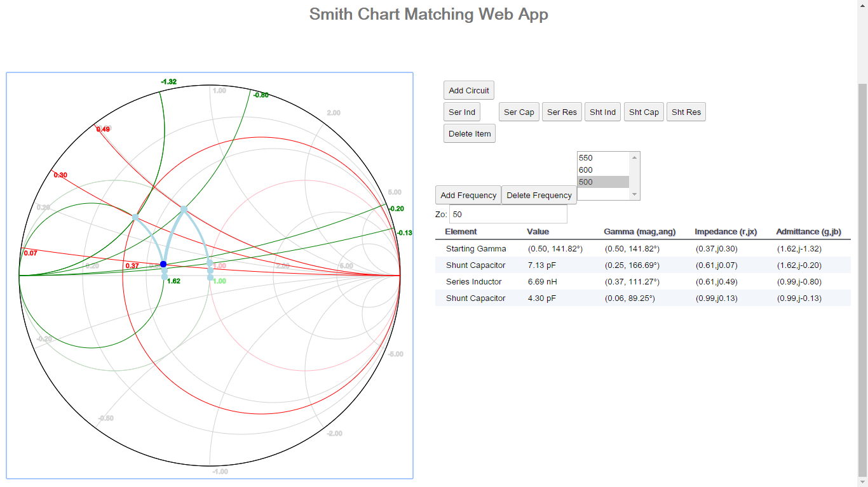This screenshot has height=487, width=868.
Task: Click the Admittance (g,jb) column header
Action: (809, 232)
